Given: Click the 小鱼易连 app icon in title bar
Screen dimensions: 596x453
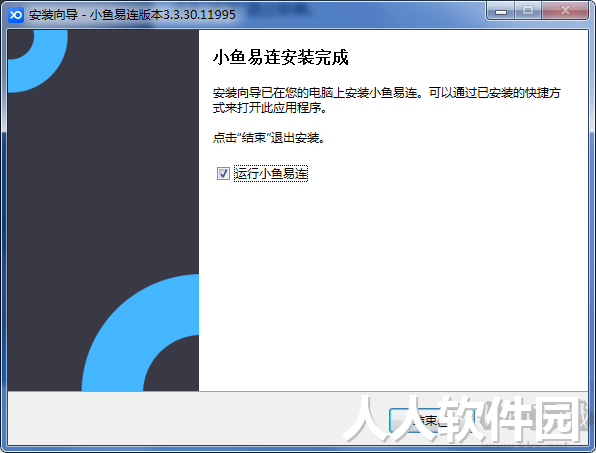Looking at the screenshot, I should click(x=16, y=15).
